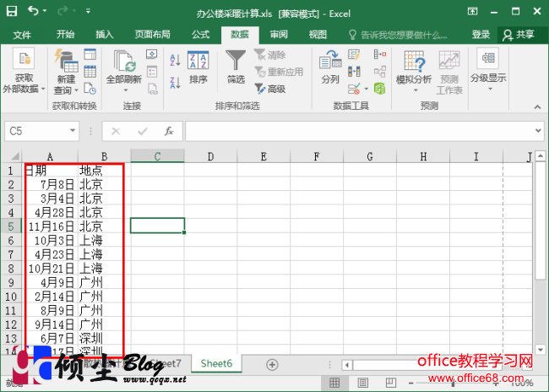Open the 新建查询 dropdown
This screenshot has height=392, width=549.
pyautogui.click(x=66, y=72)
